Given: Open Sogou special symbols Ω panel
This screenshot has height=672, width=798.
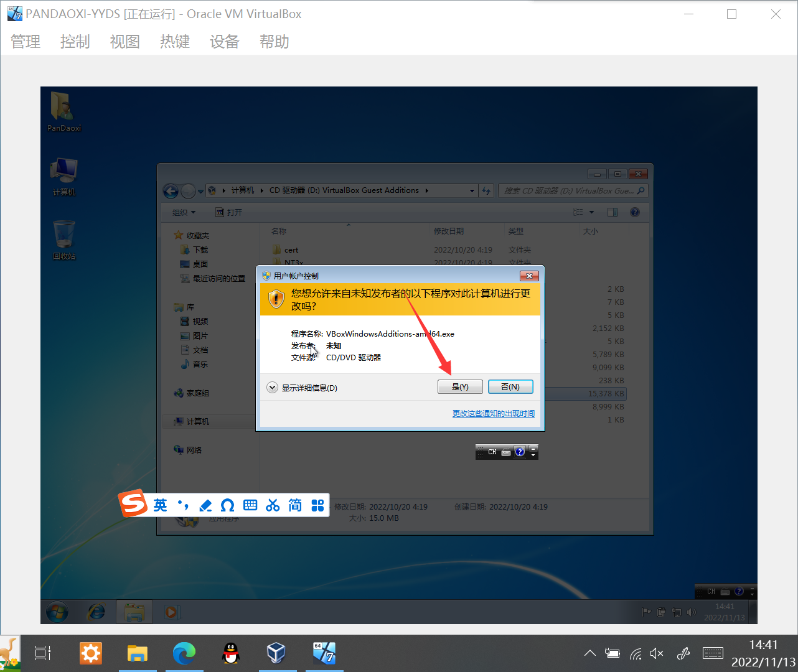Looking at the screenshot, I should 228,505.
